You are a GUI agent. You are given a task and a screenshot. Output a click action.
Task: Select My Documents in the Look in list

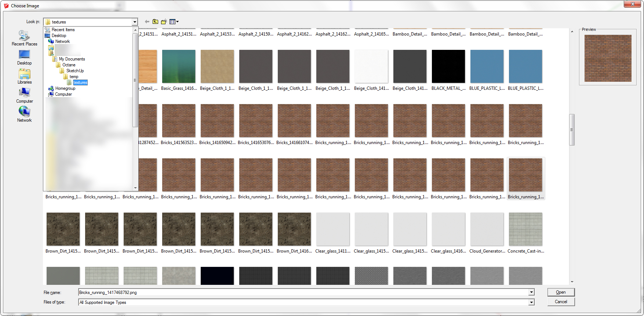point(72,59)
